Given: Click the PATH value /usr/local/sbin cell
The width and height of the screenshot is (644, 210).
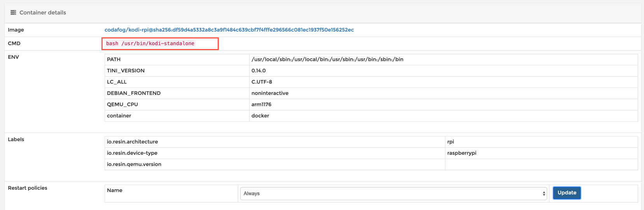Looking at the screenshot, I should (x=327, y=59).
